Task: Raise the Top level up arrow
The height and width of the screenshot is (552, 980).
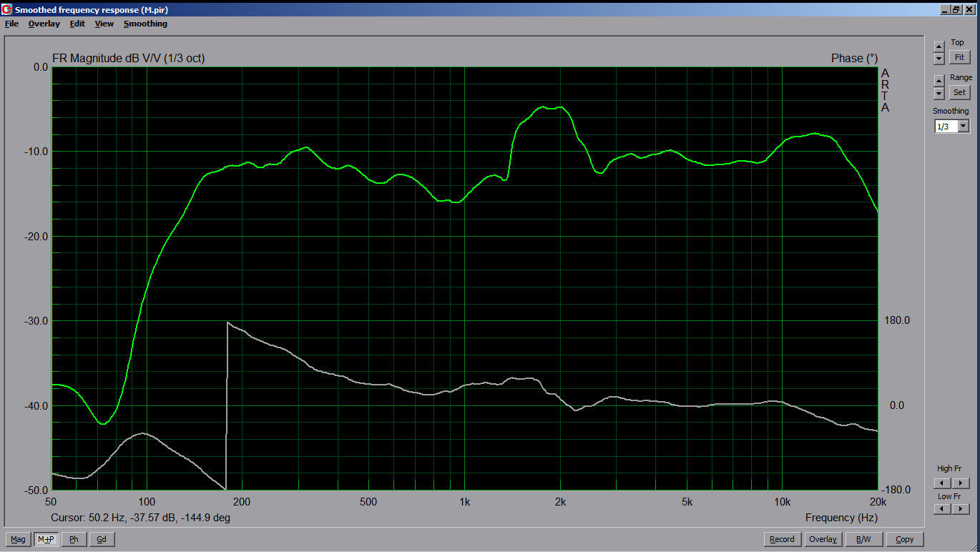Action: tap(939, 46)
